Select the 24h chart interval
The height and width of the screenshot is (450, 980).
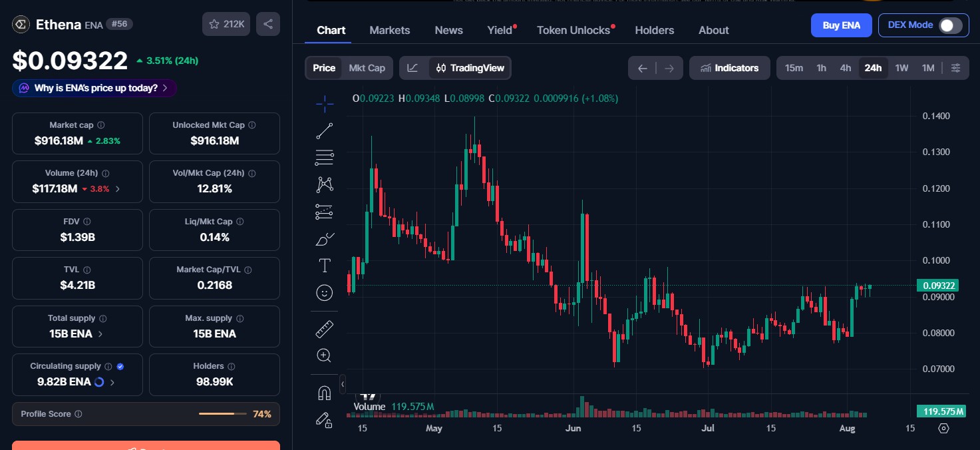point(873,68)
